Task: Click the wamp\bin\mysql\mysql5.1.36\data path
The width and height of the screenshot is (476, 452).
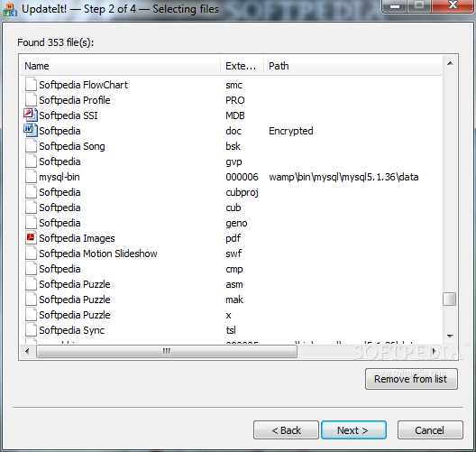Action: click(343, 177)
